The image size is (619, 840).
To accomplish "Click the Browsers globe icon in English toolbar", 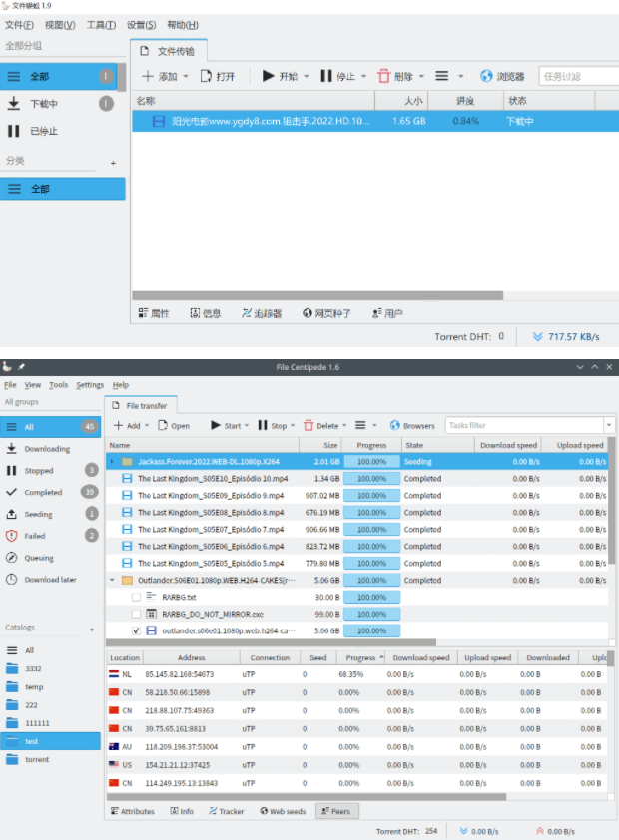I will (395, 426).
